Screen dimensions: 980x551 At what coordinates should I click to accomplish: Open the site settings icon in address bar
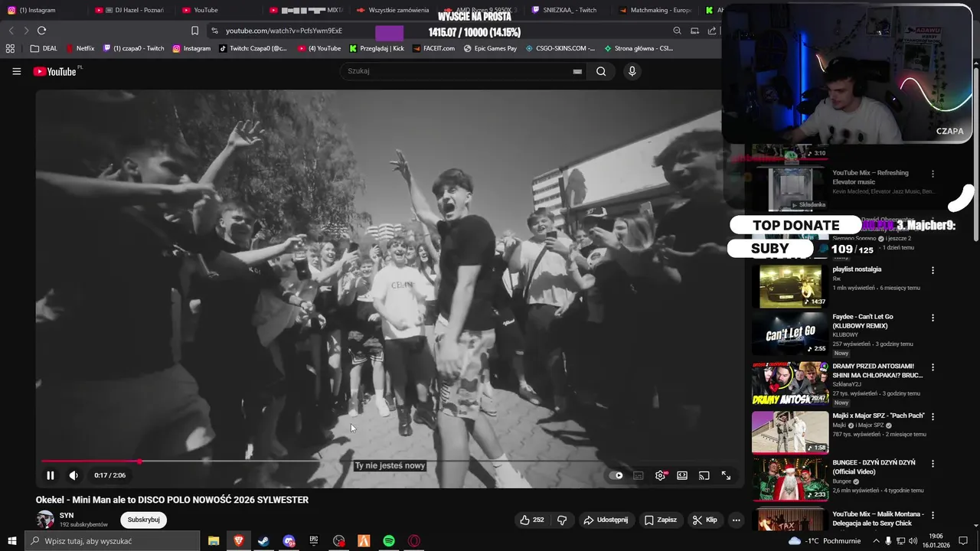(214, 31)
